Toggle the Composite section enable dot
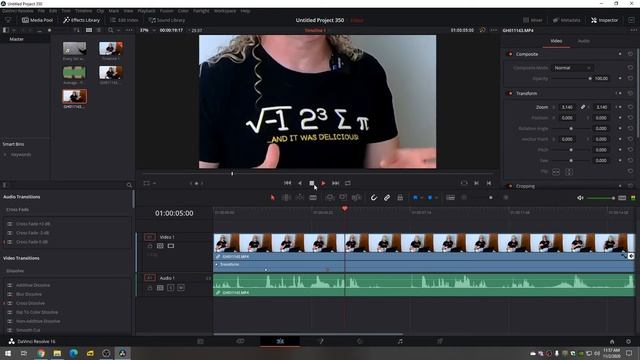Image resolution: width=640 pixels, height=360 pixels. tap(510, 54)
